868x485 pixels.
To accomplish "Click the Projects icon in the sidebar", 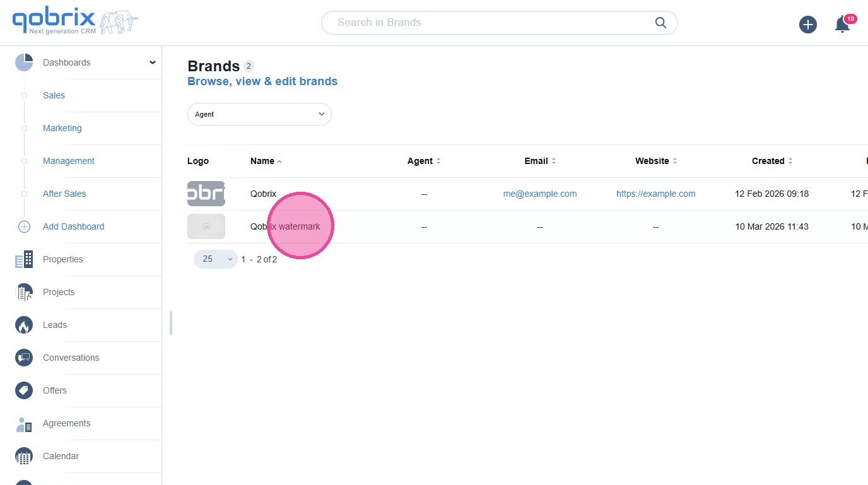I will tap(24, 292).
